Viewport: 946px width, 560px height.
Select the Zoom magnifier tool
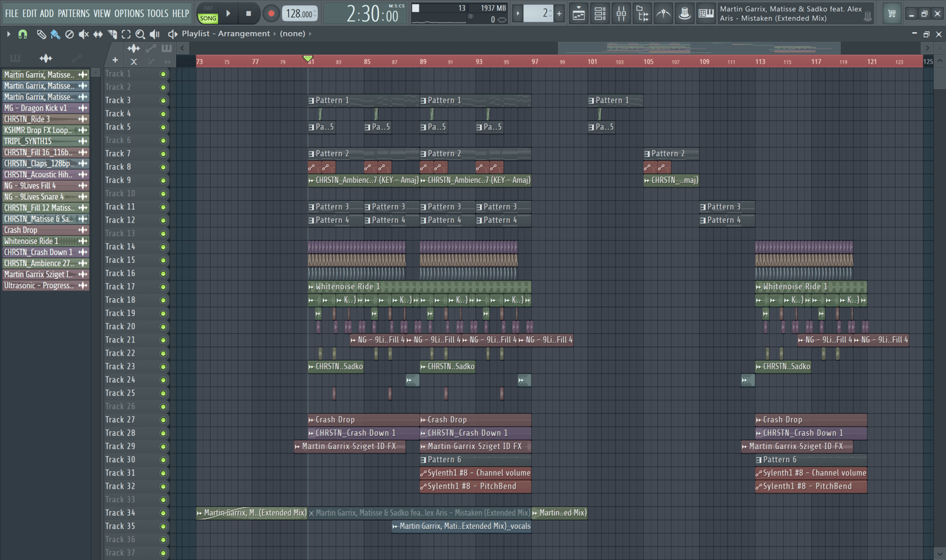[x=140, y=34]
